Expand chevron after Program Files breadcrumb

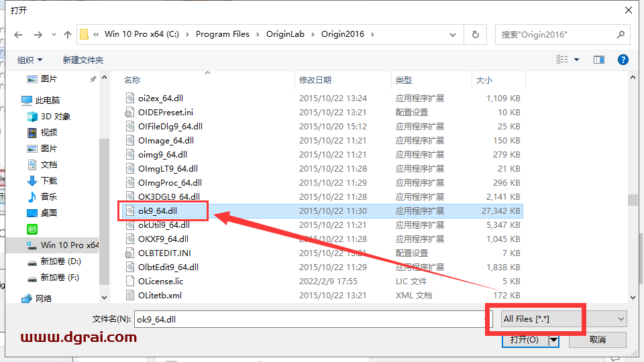[x=258, y=34]
